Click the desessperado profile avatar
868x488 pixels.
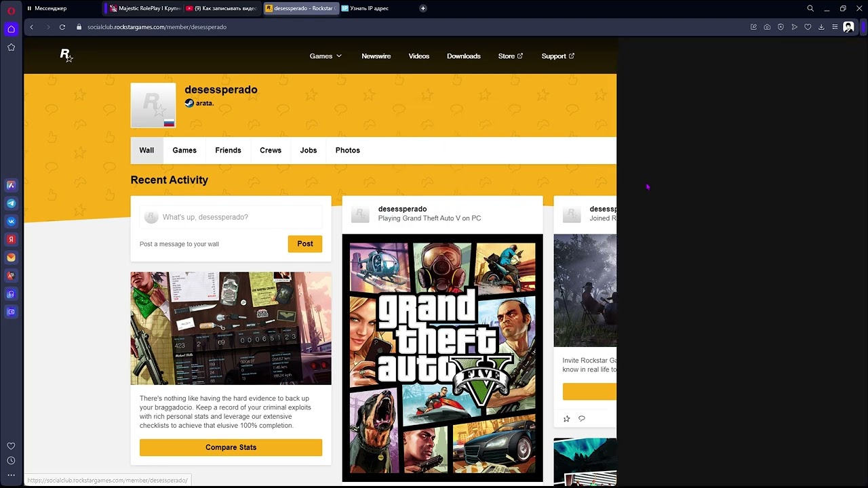[153, 105]
